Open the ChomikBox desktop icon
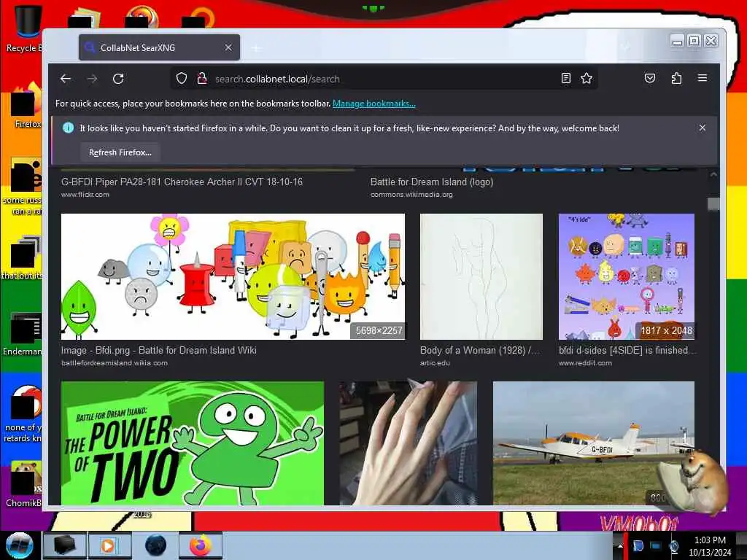This screenshot has width=747, height=560. click(x=24, y=484)
